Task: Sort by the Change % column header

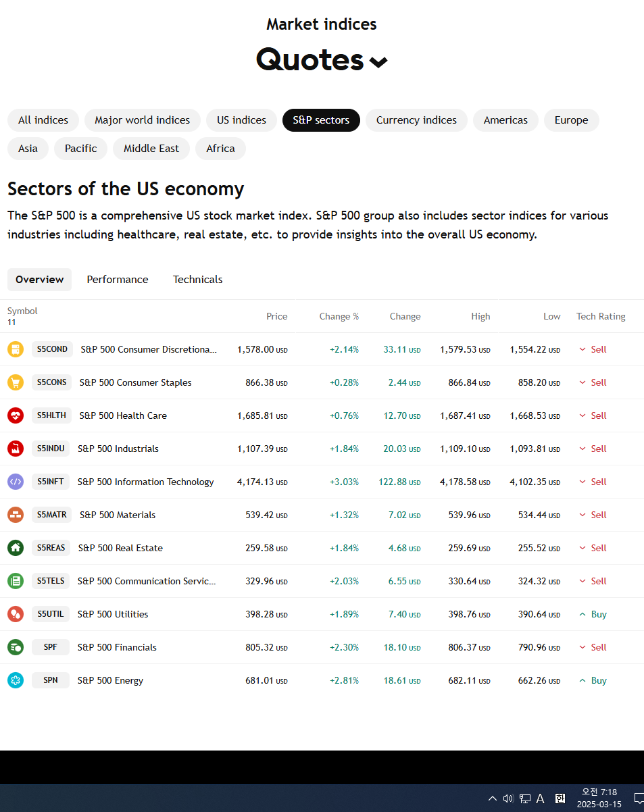Action: tap(339, 316)
